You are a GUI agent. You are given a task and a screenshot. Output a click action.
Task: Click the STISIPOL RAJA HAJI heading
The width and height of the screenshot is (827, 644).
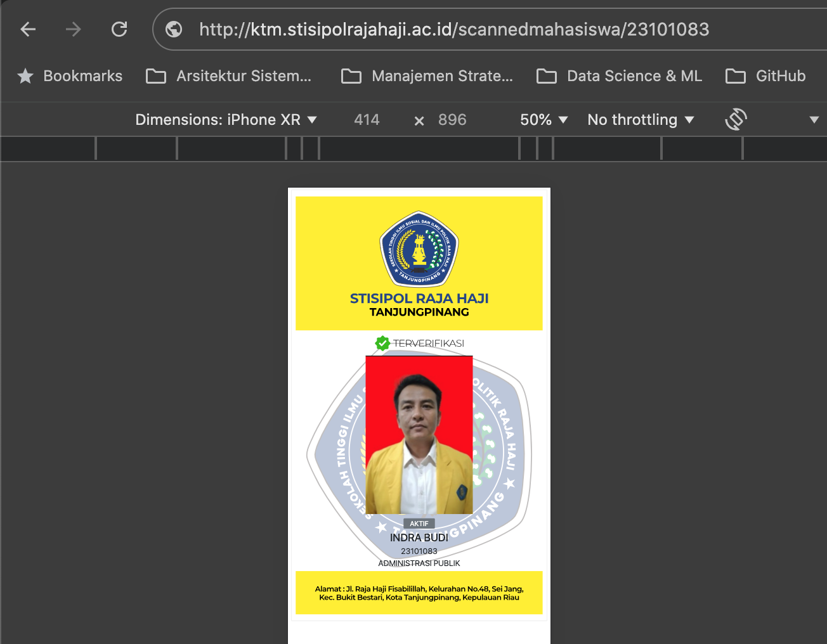(x=419, y=299)
